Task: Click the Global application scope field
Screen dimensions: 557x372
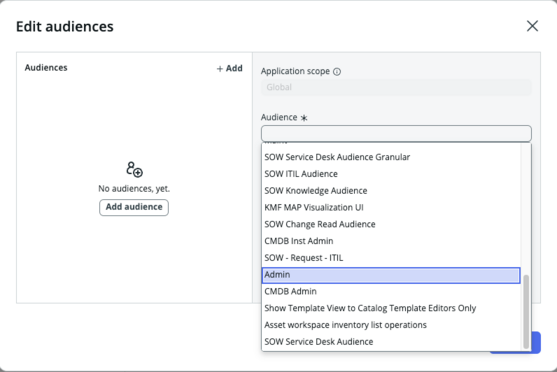Action: point(396,87)
